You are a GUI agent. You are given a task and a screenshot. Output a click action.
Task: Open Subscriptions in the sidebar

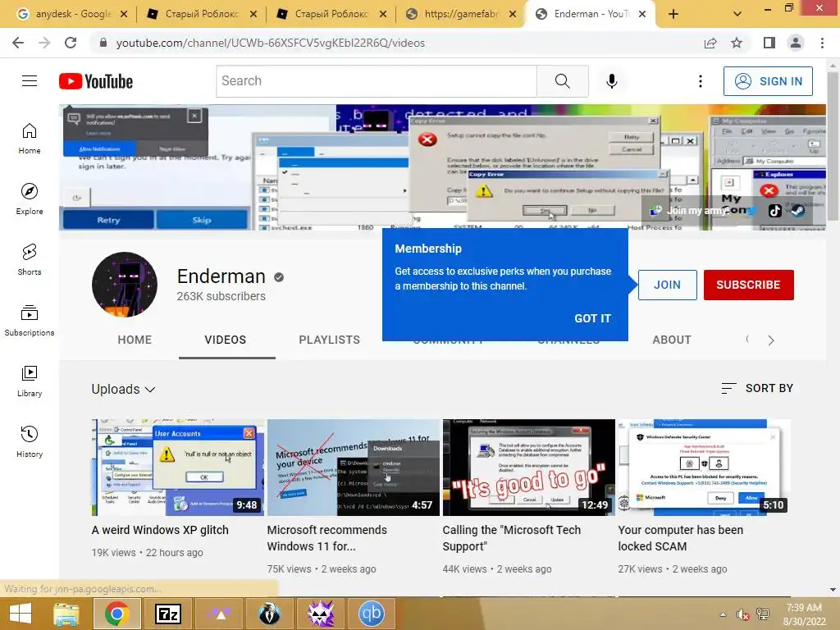click(x=30, y=321)
